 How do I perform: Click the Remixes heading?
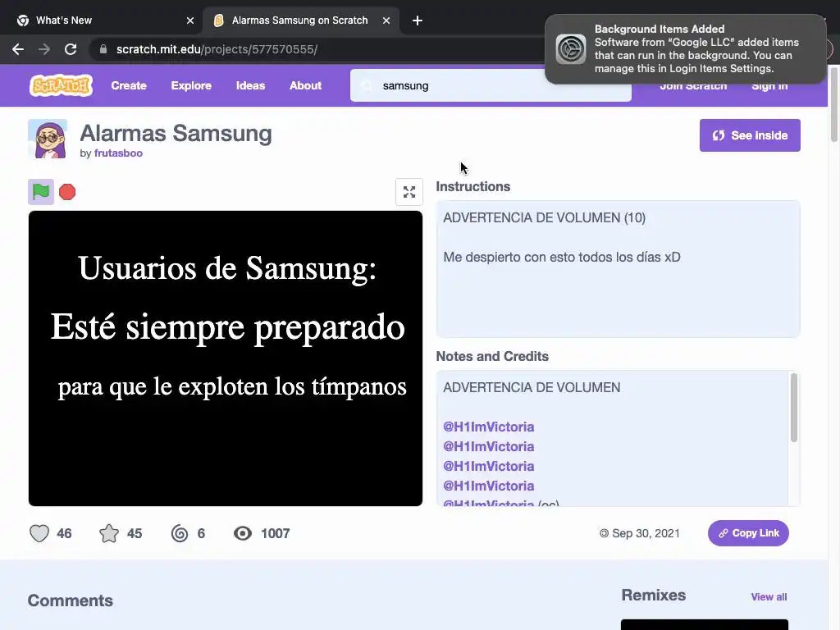pos(654,596)
